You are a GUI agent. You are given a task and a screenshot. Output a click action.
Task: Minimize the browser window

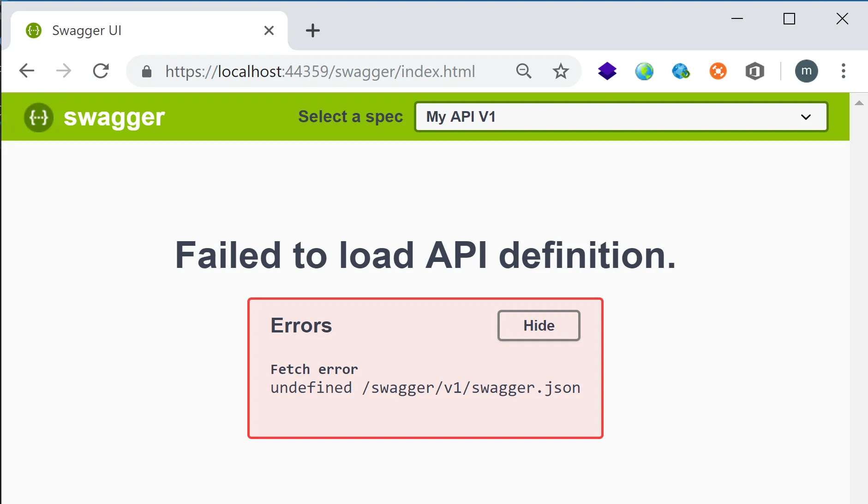click(737, 18)
